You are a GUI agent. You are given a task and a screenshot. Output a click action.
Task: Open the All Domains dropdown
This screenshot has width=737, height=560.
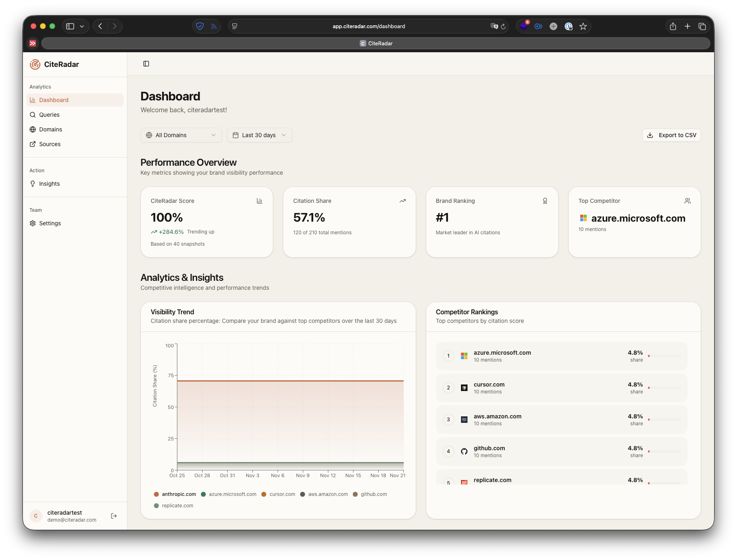[181, 135]
